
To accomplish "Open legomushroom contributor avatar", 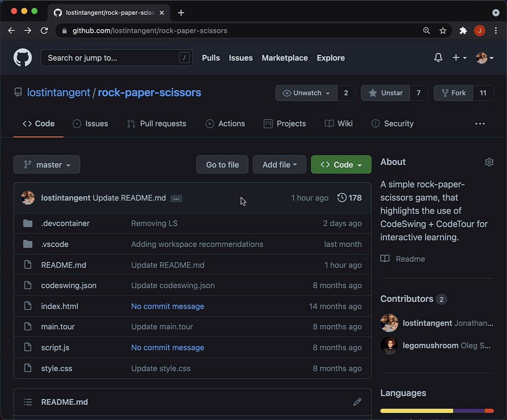I will tap(389, 345).
